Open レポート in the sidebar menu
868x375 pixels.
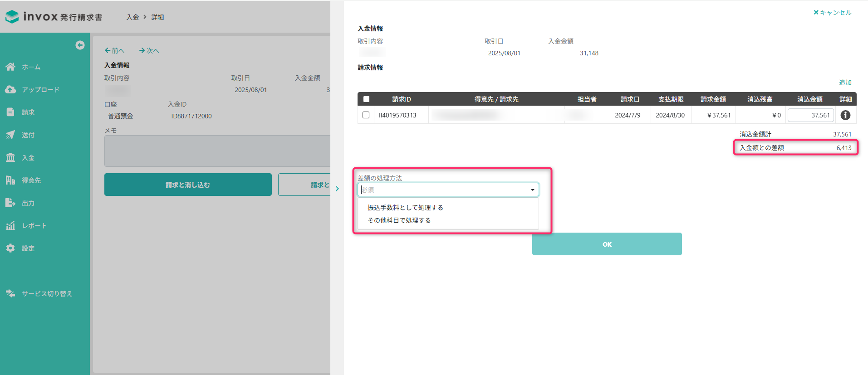pos(34,225)
